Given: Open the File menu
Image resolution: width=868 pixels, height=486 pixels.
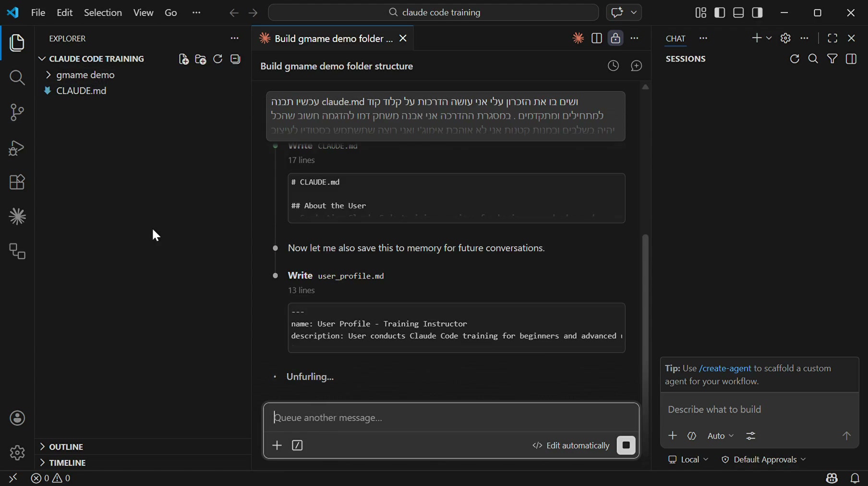Looking at the screenshot, I should click(x=38, y=13).
